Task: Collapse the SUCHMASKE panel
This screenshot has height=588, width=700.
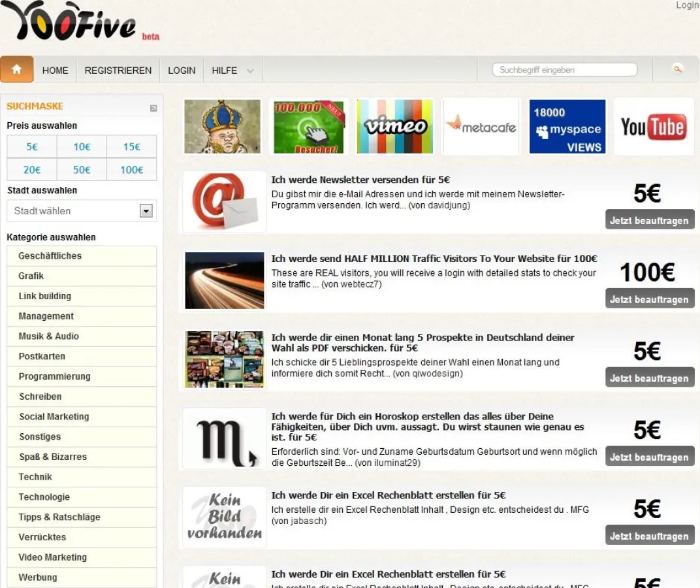Action: [x=154, y=106]
